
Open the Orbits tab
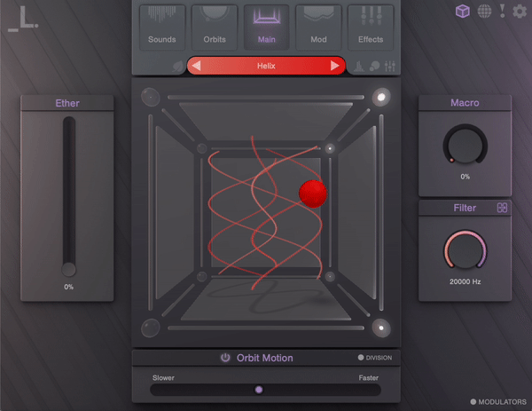(215, 28)
